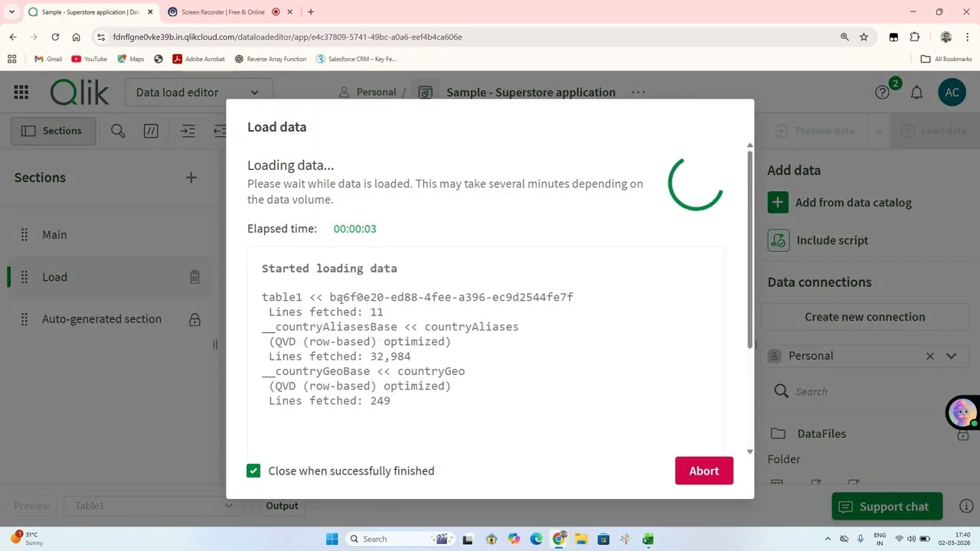The height and width of the screenshot is (551, 980).
Task: Switch to the Output tab
Action: [282, 506]
